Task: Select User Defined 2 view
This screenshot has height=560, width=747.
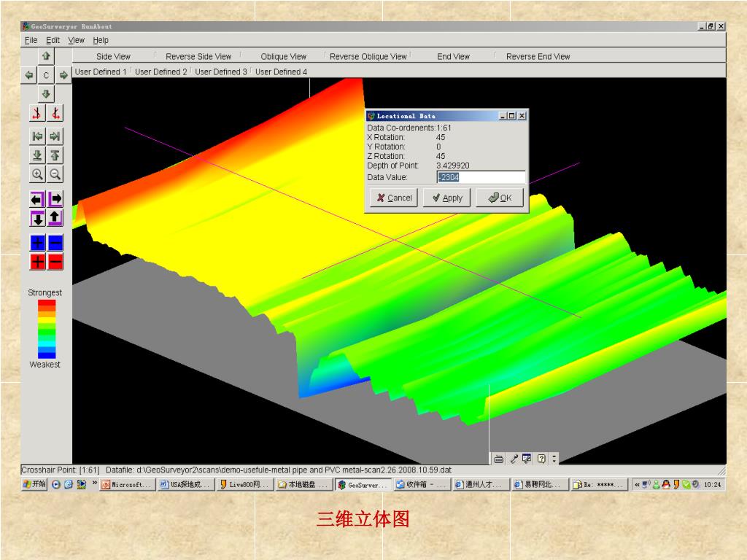Action: coord(160,72)
